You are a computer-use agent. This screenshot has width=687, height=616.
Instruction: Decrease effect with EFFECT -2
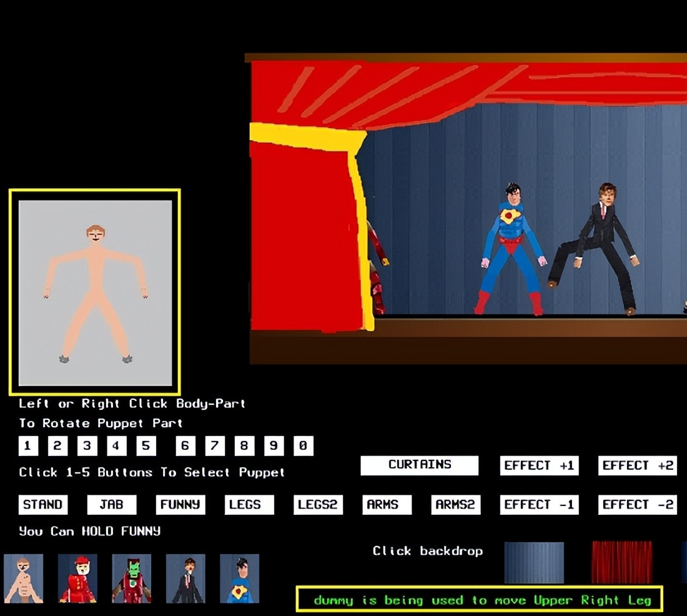(638, 505)
